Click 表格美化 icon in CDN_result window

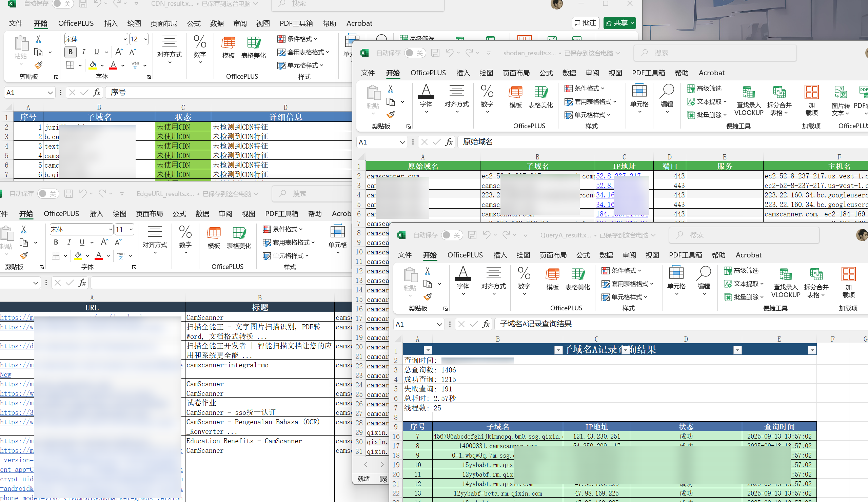coord(254,47)
